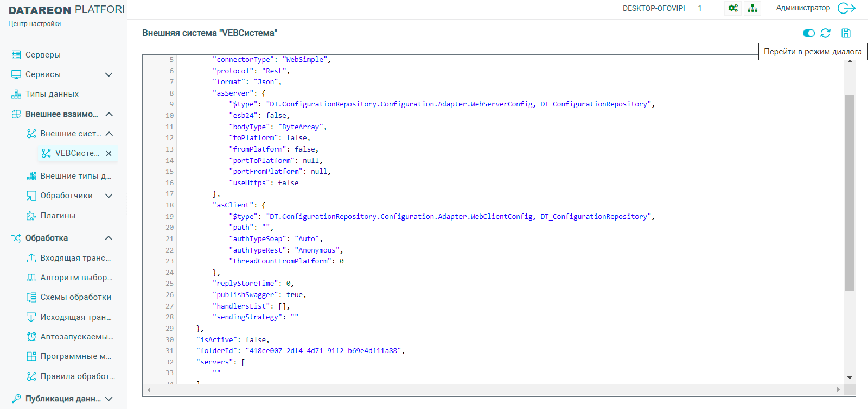Screen dimensions: 868x409
Task: Click the Автозапускаемые alarm clock icon
Action: pyautogui.click(x=31, y=337)
